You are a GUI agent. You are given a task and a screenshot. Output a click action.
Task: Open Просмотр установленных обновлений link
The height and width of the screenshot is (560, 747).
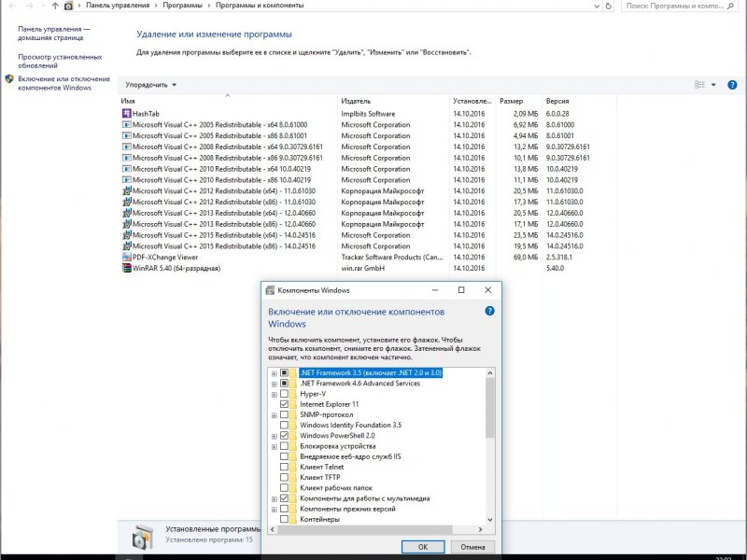tap(60, 61)
